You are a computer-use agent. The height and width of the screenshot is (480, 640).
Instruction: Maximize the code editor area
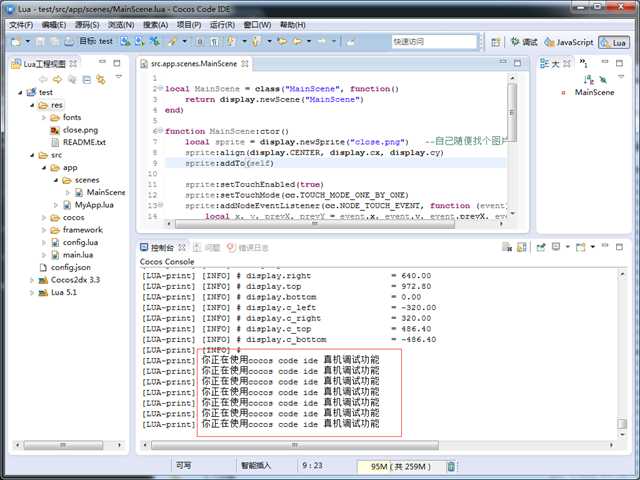click(x=517, y=63)
